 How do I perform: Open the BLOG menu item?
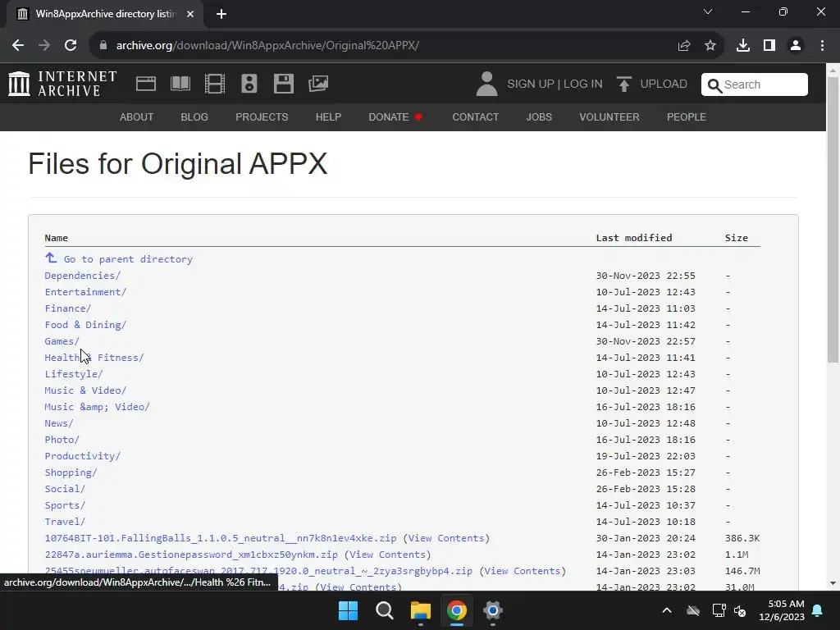(194, 116)
